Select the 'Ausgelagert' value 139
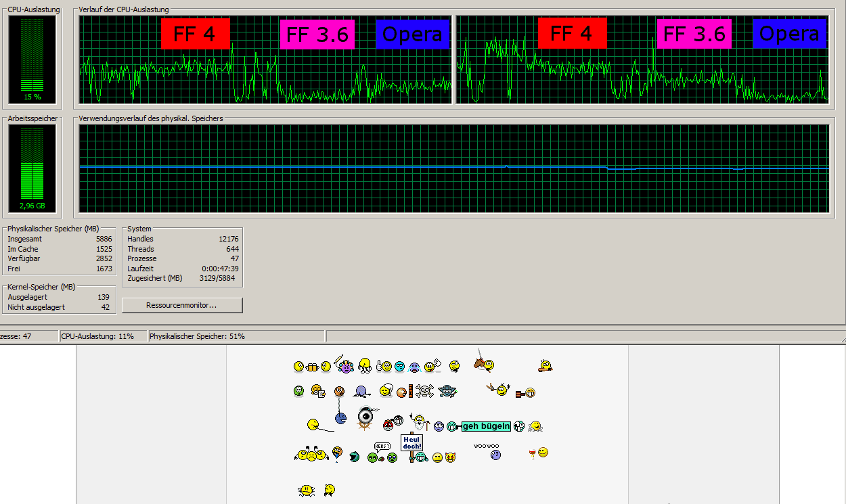Image resolution: width=846 pixels, height=504 pixels. click(x=103, y=297)
